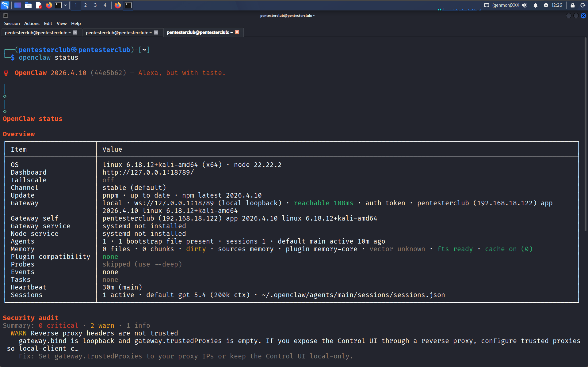Viewport: 588px width, 367px height.
Task: Click the 'dirty' memory status text
Action: coord(196,249)
